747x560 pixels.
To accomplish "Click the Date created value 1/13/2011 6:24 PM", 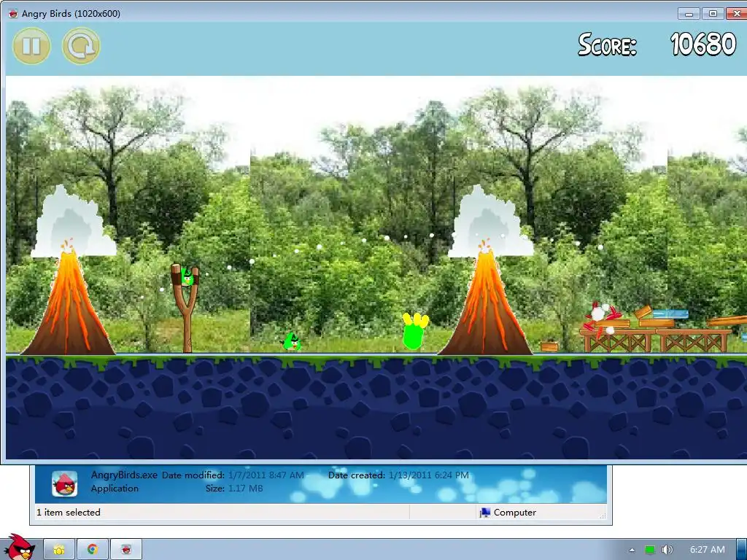I will 429,475.
